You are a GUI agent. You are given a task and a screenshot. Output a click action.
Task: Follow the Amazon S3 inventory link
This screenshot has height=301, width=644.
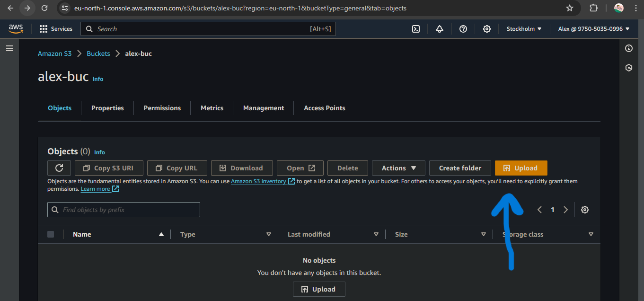258,181
